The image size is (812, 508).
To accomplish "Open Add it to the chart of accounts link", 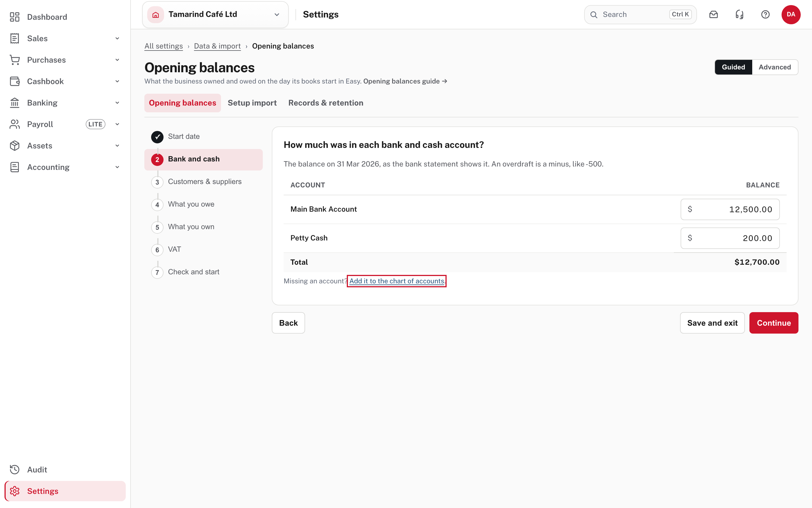I will tap(397, 281).
